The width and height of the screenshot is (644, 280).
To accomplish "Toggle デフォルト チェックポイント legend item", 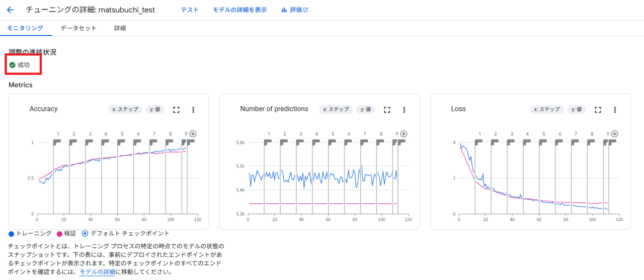I will pyautogui.click(x=125, y=234).
